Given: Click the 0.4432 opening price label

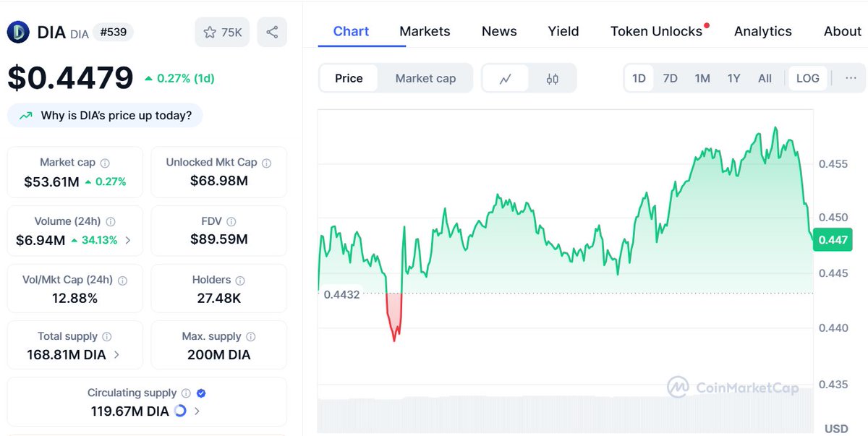Looking at the screenshot, I should 342,294.
